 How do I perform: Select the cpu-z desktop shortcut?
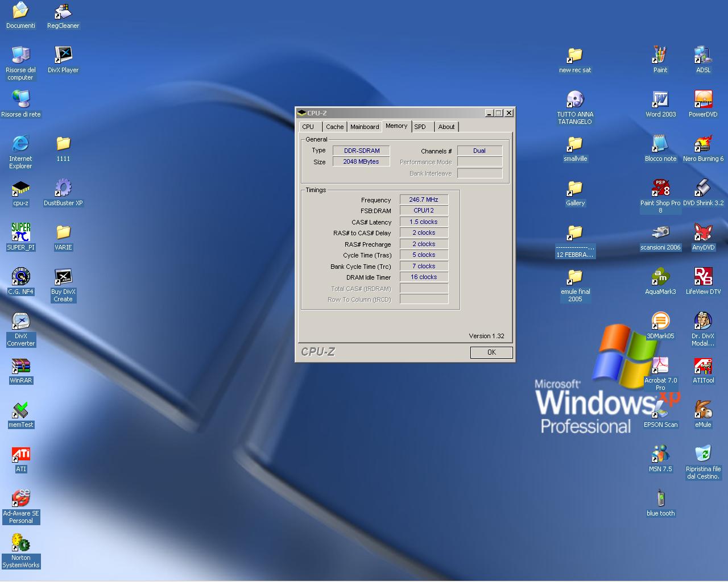pos(20,193)
